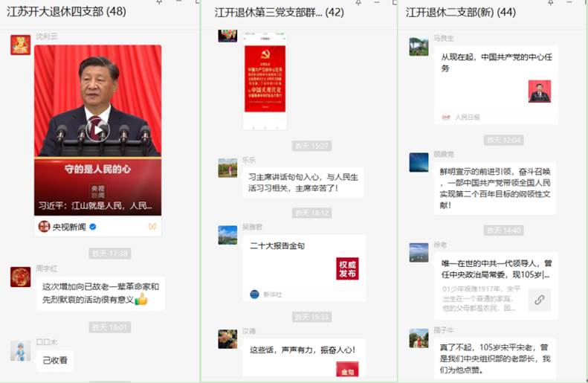Open the red party poster screenshot image
This screenshot has height=383, width=588.
click(265, 80)
